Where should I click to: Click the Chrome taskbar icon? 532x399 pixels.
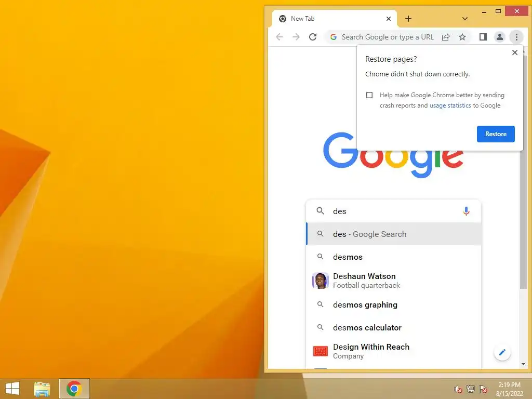point(74,389)
